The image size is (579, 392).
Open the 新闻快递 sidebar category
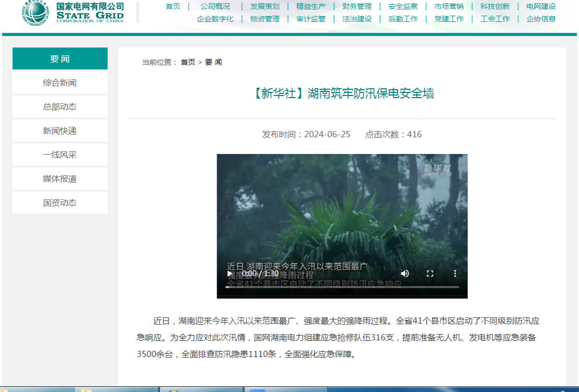coord(60,130)
